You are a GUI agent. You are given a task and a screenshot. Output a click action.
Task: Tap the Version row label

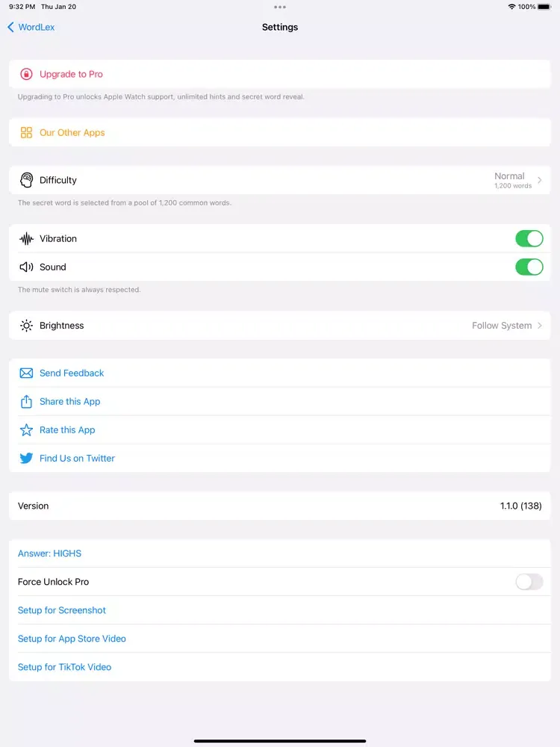[x=34, y=506]
